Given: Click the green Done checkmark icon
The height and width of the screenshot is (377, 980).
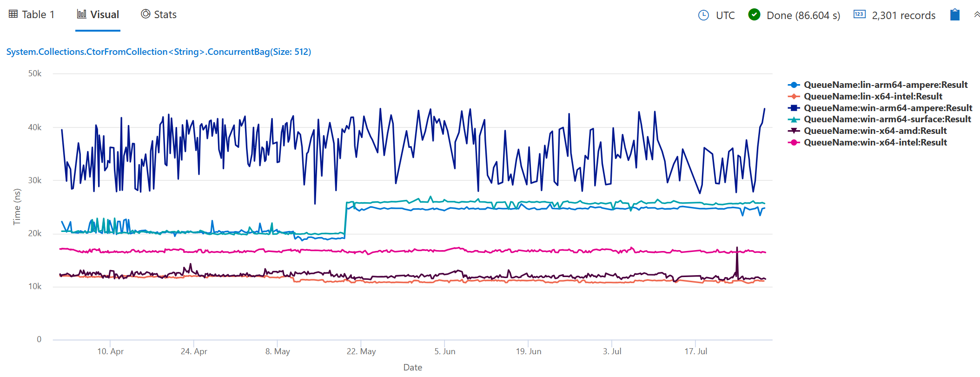Looking at the screenshot, I should 754,15.
